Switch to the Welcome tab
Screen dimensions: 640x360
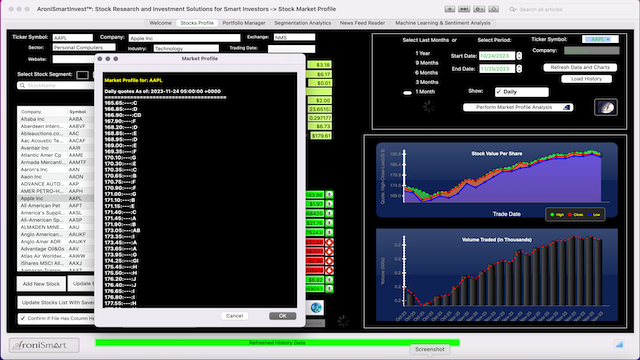(x=160, y=23)
